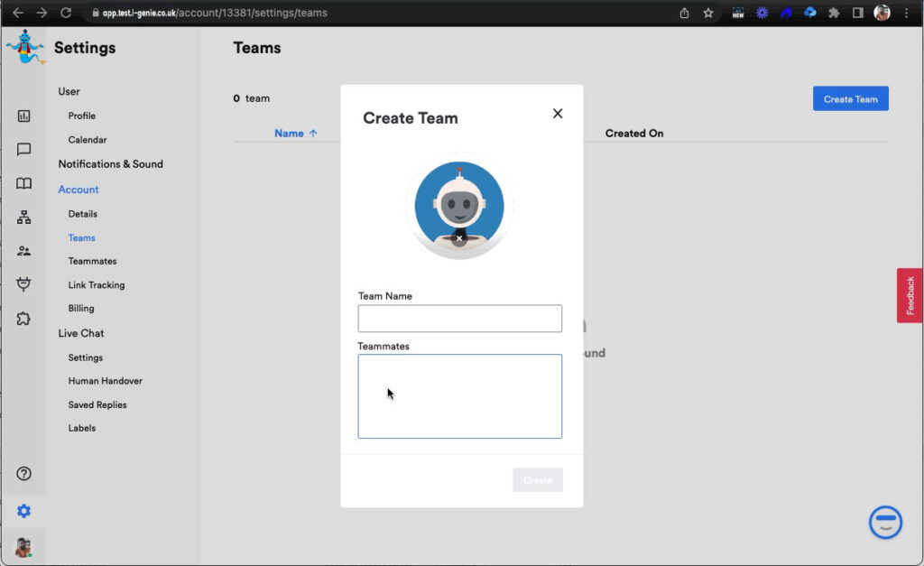This screenshot has width=924, height=566.
Task: Close the Create Team dialog
Action: (558, 114)
